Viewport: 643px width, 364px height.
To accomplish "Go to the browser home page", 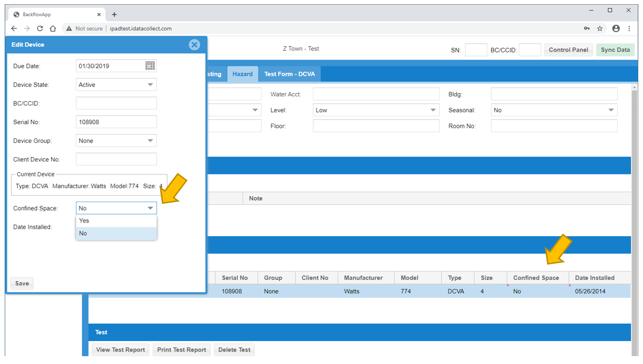I will 53,28.
